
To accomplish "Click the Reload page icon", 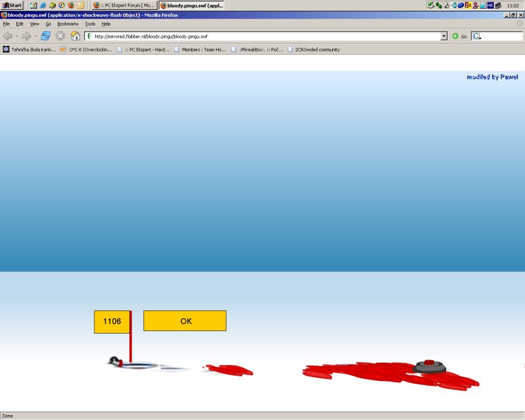I will (45, 36).
